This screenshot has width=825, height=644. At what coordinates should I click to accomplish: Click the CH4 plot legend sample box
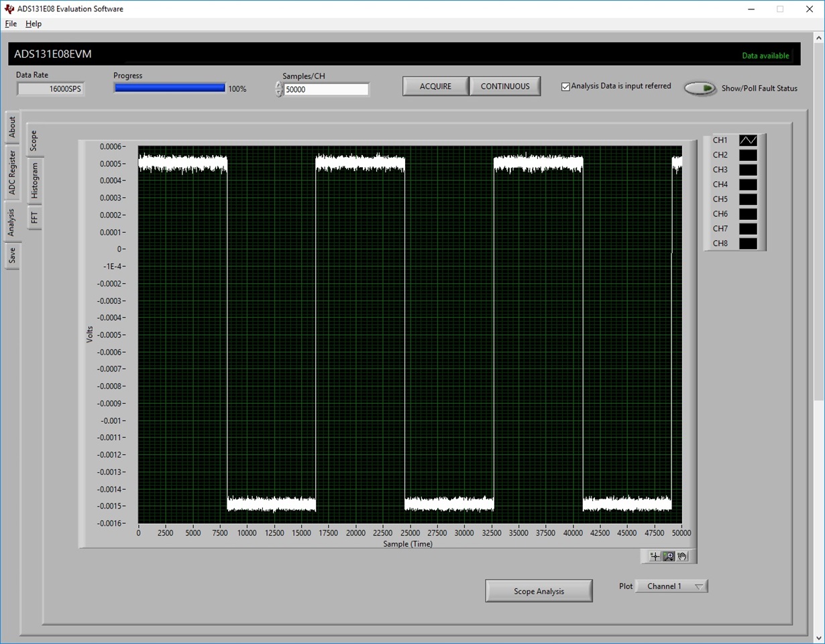(748, 184)
